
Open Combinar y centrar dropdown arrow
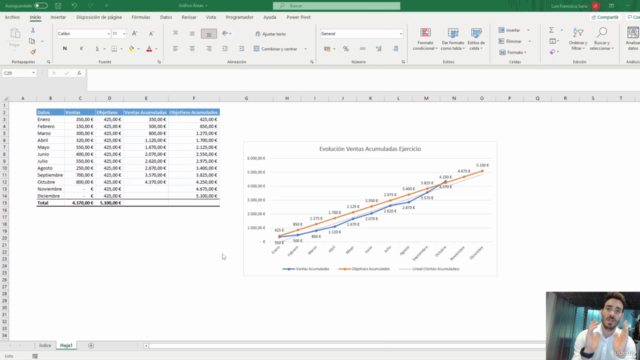(305, 49)
